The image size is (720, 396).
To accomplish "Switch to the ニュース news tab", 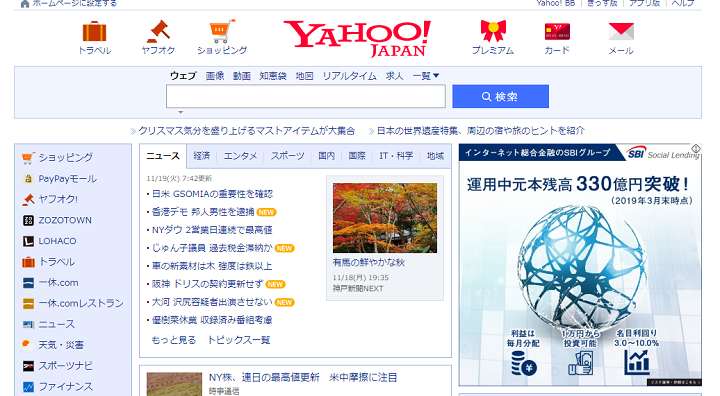I will (x=163, y=156).
